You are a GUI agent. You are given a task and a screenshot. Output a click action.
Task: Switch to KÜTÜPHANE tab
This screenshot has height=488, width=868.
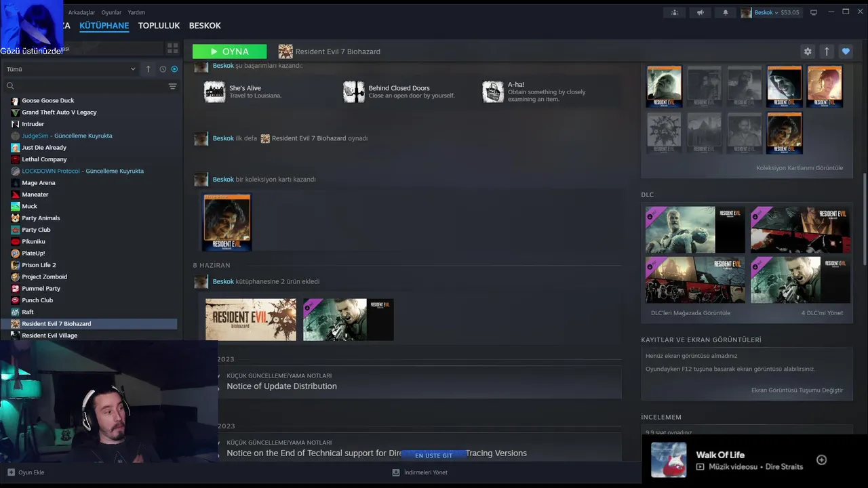pos(104,26)
